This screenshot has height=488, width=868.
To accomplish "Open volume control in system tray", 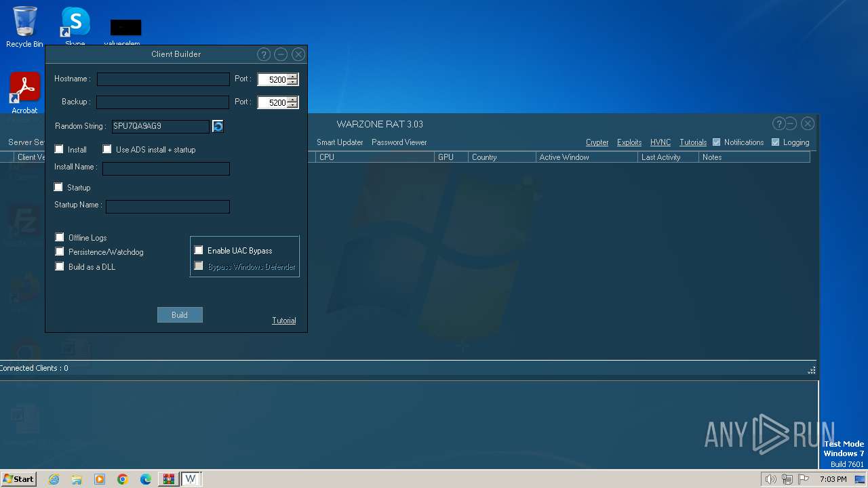I will click(770, 479).
